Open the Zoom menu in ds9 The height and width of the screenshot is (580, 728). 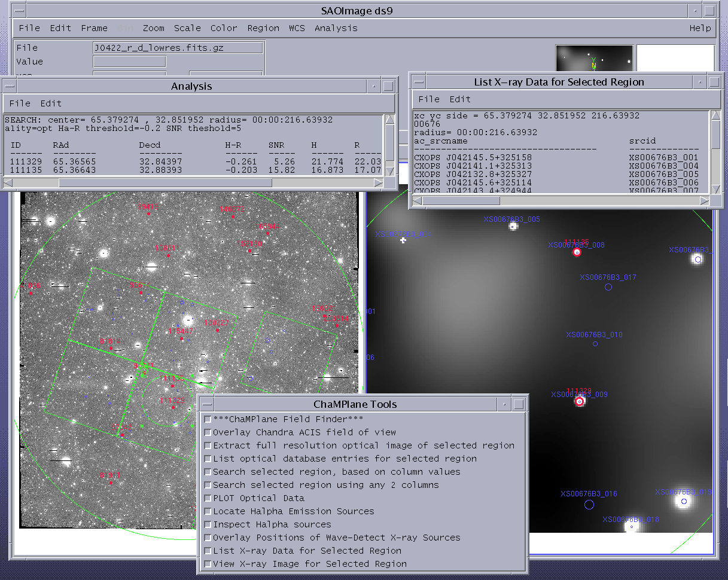pos(153,28)
